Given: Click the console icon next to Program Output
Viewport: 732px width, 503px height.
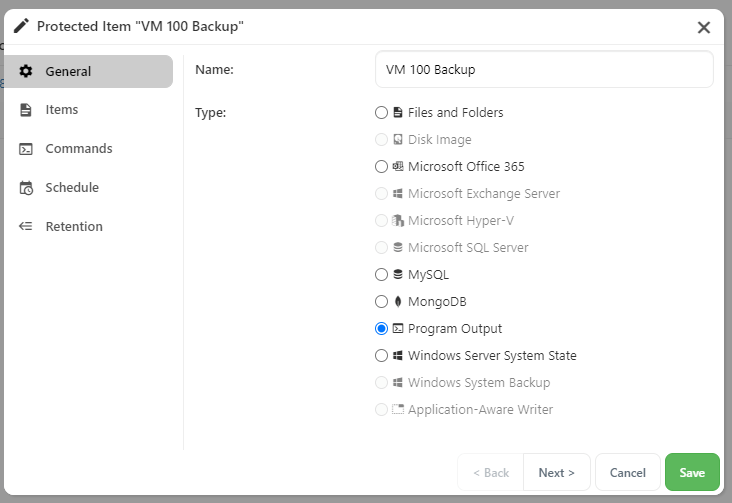Looking at the screenshot, I should [398, 328].
